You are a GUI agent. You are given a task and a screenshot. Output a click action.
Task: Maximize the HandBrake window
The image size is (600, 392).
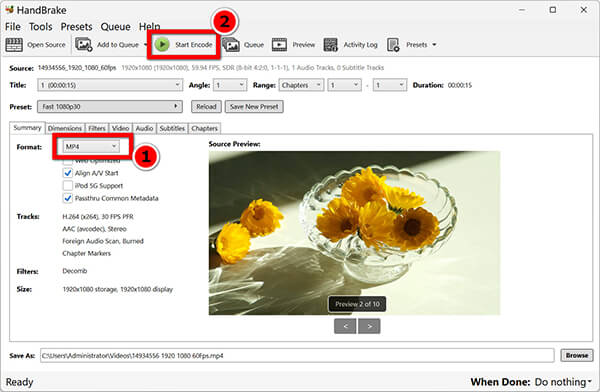coord(553,10)
